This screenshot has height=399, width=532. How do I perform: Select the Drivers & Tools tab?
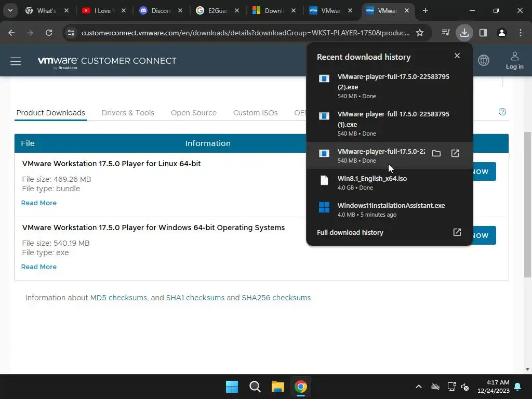pyautogui.click(x=128, y=113)
